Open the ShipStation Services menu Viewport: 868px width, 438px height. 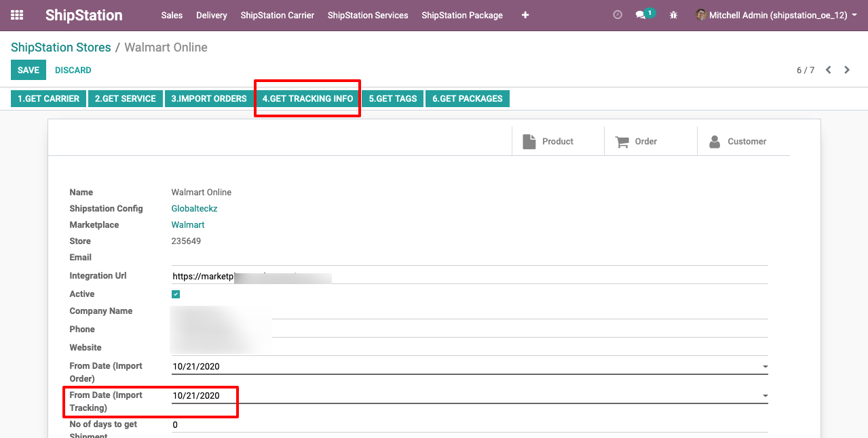coord(368,15)
